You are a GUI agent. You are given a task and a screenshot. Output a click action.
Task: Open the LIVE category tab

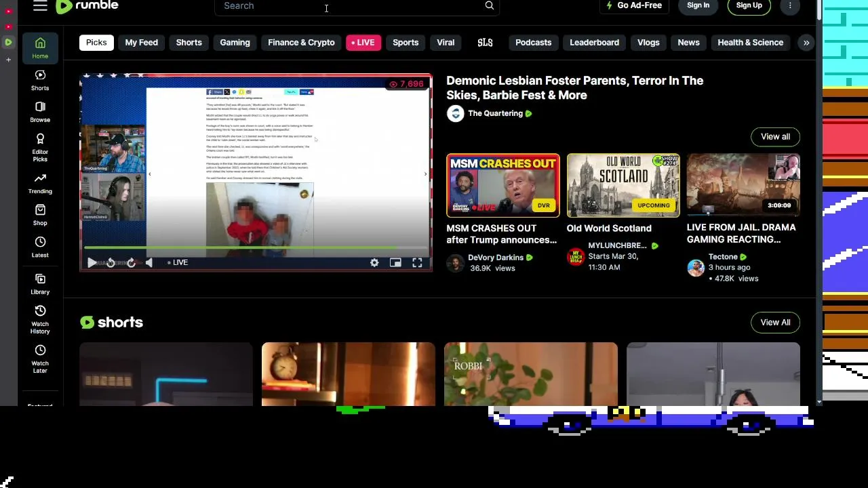[x=363, y=43]
